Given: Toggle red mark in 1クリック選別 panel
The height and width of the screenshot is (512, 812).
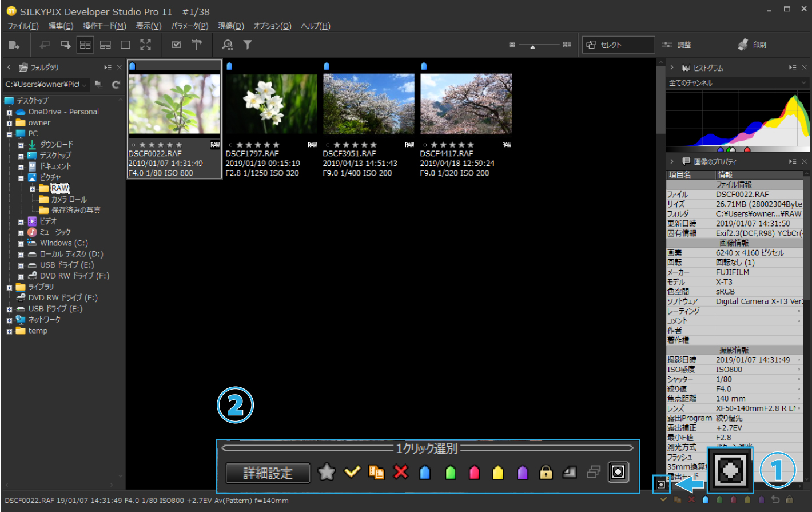Looking at the screenshot, I should pos(474,472).
